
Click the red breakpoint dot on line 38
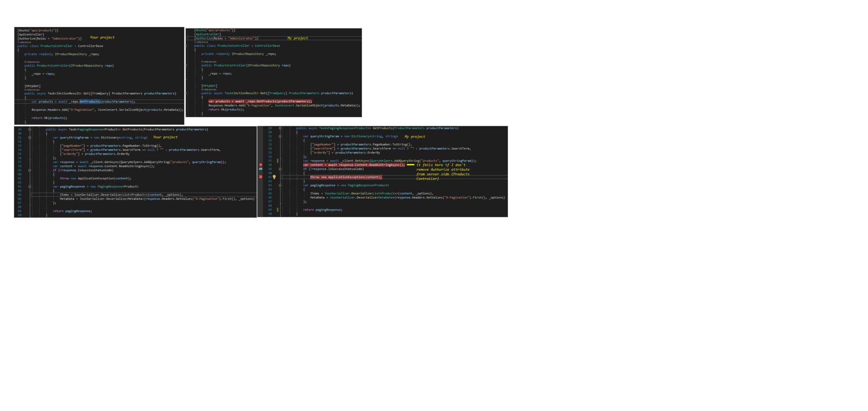pyautogui.click(x=261, y=165)
